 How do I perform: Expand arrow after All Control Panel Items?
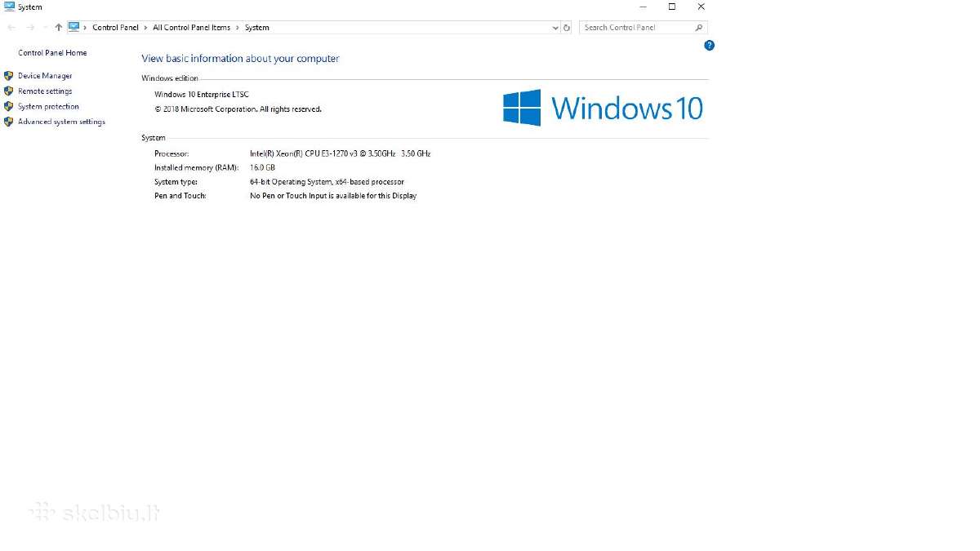tap(238, 28)
